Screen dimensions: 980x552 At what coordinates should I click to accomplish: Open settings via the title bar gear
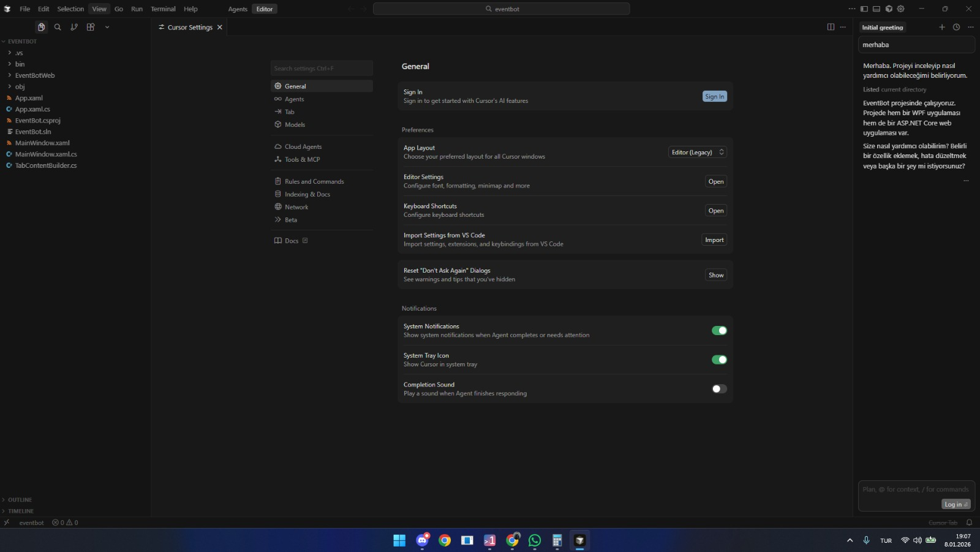point(900,9)
